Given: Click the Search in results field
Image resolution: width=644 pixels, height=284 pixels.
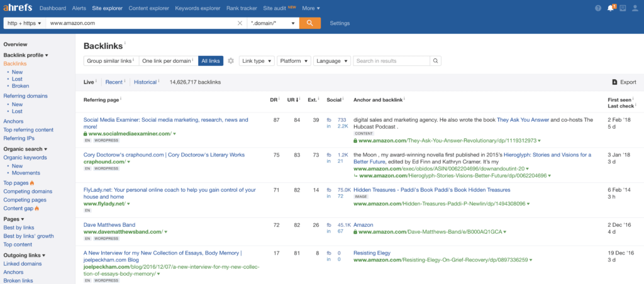Looking at the screenshot, I should coord(392,61).
